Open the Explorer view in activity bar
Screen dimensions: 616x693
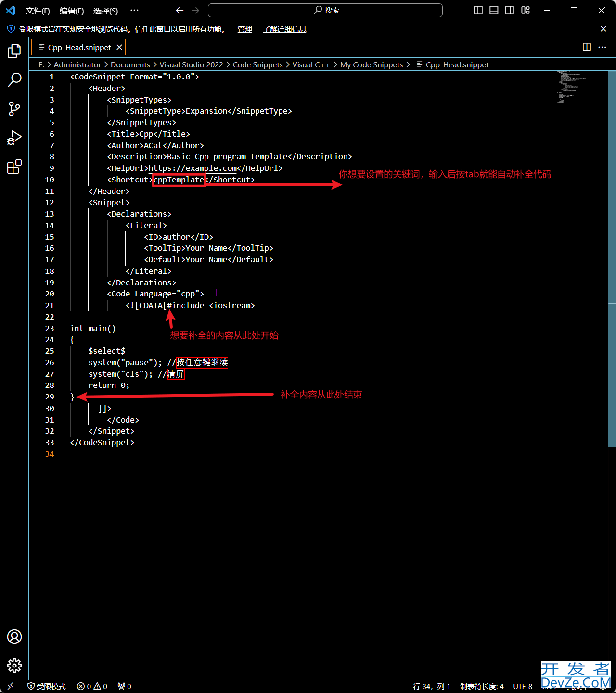pyautogui.click(x=14, y=51)
